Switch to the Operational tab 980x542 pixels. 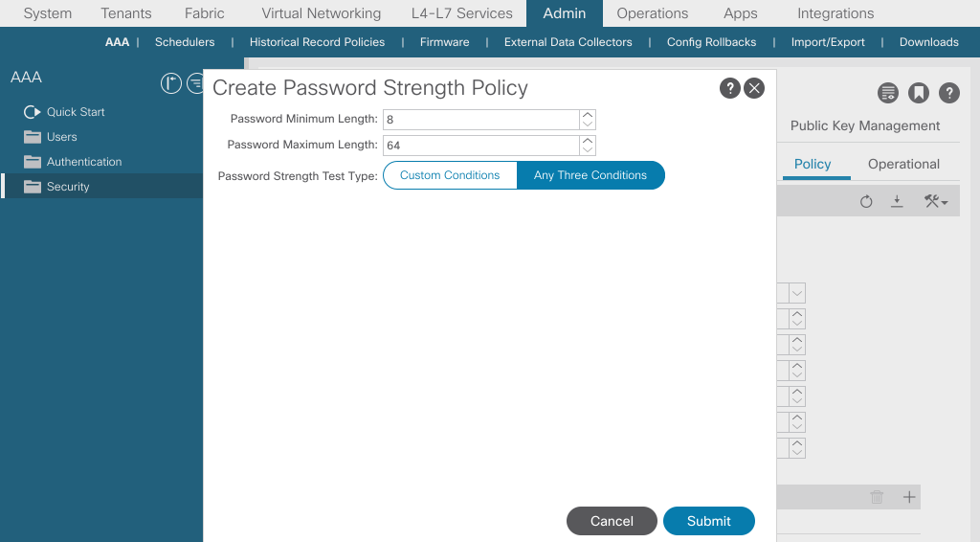click(x=903, y=164)
